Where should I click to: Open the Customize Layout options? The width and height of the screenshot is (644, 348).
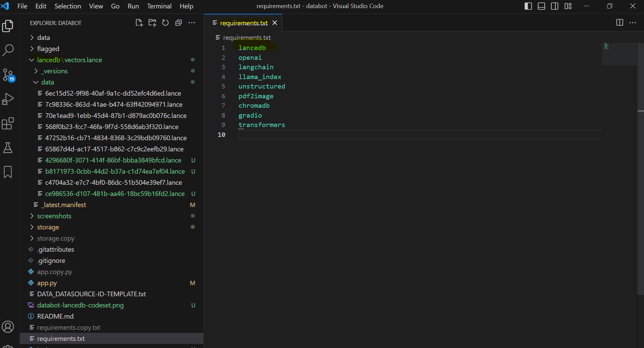click(x=568, y=6)
